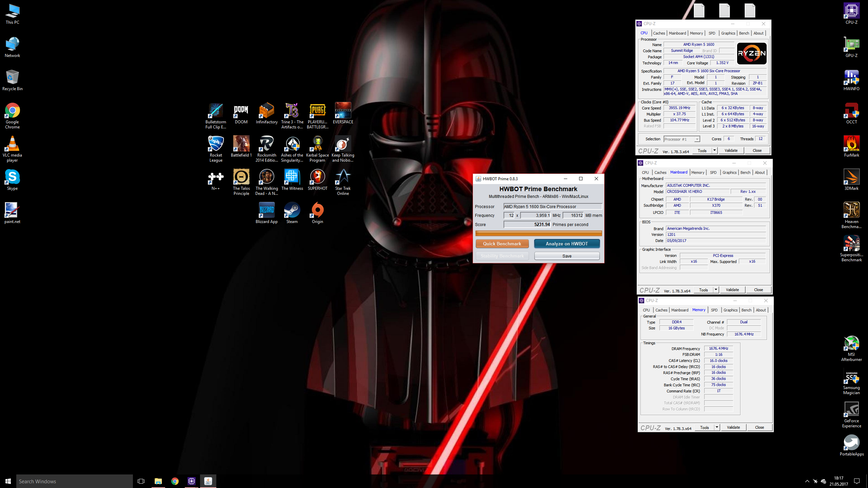Click the Rocksmith 2014 Edition icon
The image size is (868, 488).
[x=267, y=149]
